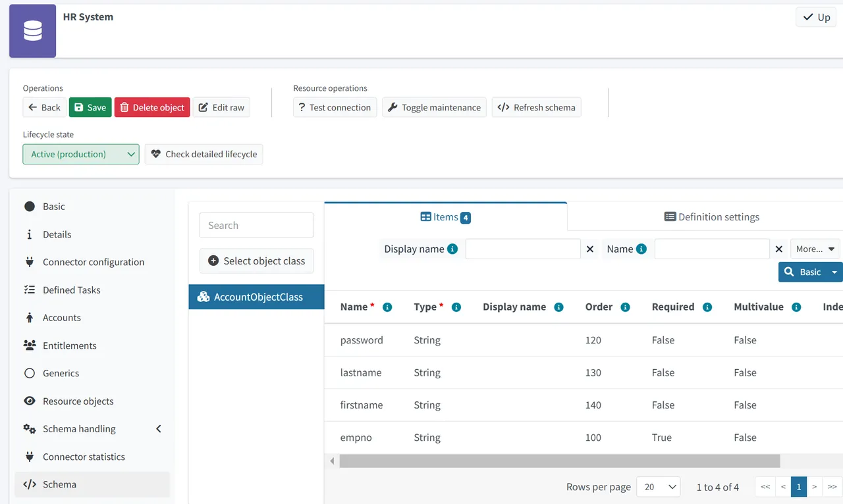Clear the Display name filter with X
843x504 pixels.
590,249
